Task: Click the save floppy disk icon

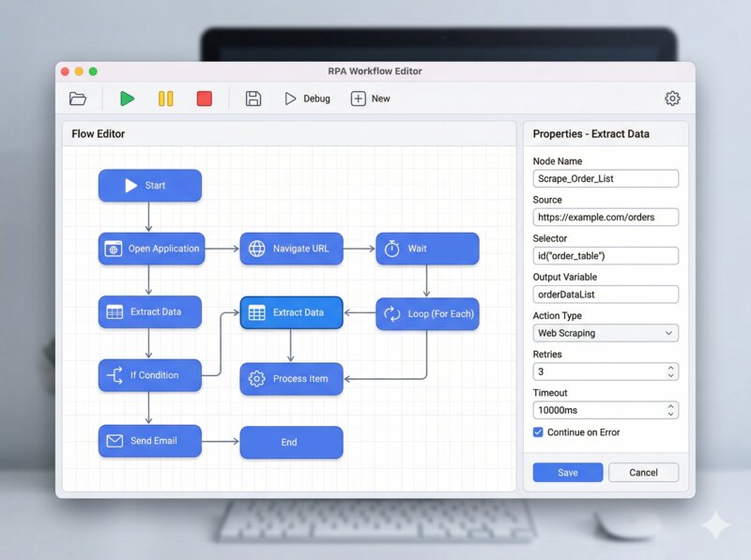Action: [253, 98]
